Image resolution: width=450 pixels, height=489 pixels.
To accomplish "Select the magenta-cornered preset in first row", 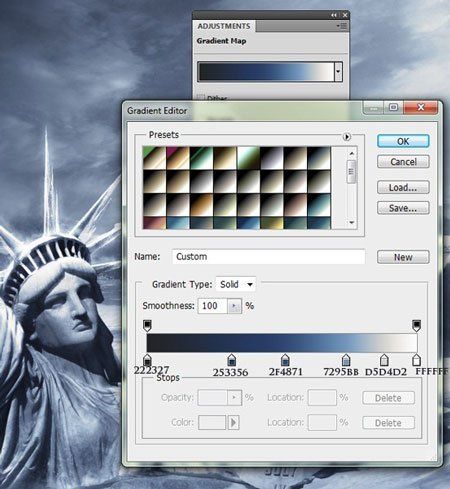I will [178, 158].
